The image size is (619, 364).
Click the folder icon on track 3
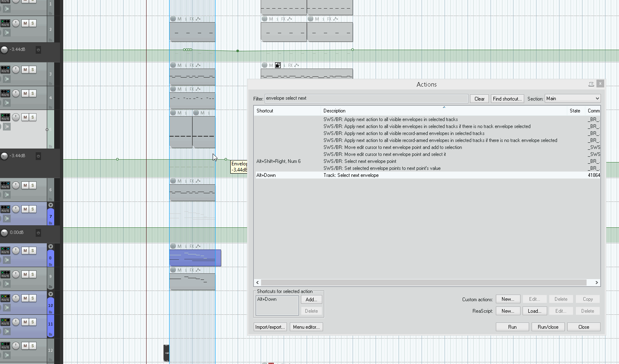pos(50,83)
